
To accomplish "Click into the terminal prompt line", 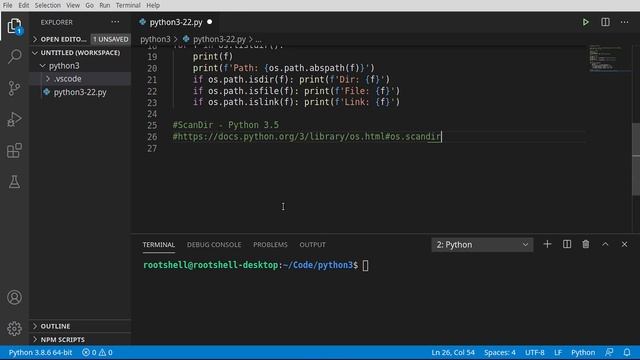I will (256, 265).
